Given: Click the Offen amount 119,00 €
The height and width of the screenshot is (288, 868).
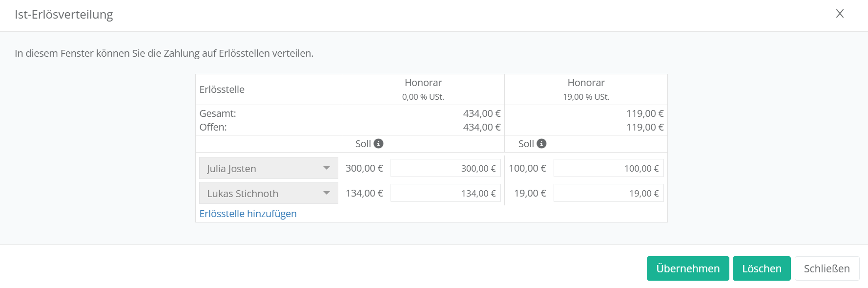Looking at the screenshot, I should (644, 127).
